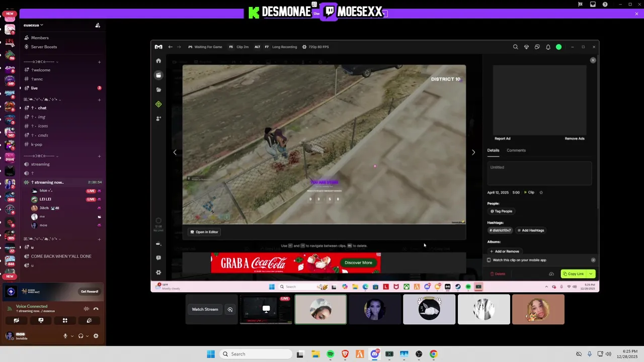
Task: Click the Windows Start button
Action: (x=211, y=354)
